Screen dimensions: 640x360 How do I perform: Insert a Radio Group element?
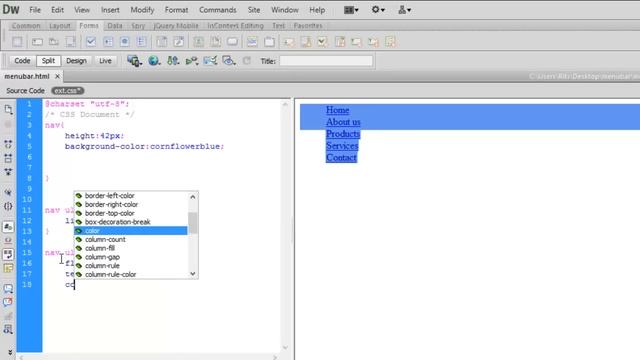(141, 42)
